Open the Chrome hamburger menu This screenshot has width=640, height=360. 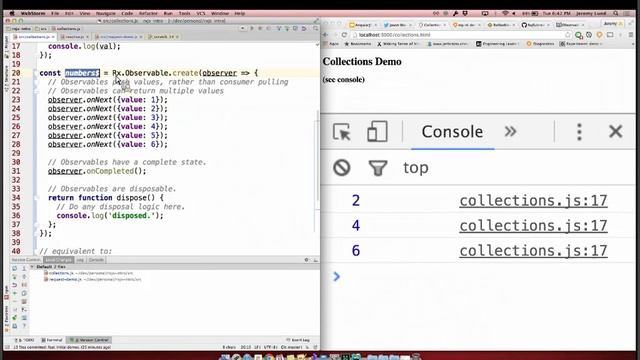631,35
